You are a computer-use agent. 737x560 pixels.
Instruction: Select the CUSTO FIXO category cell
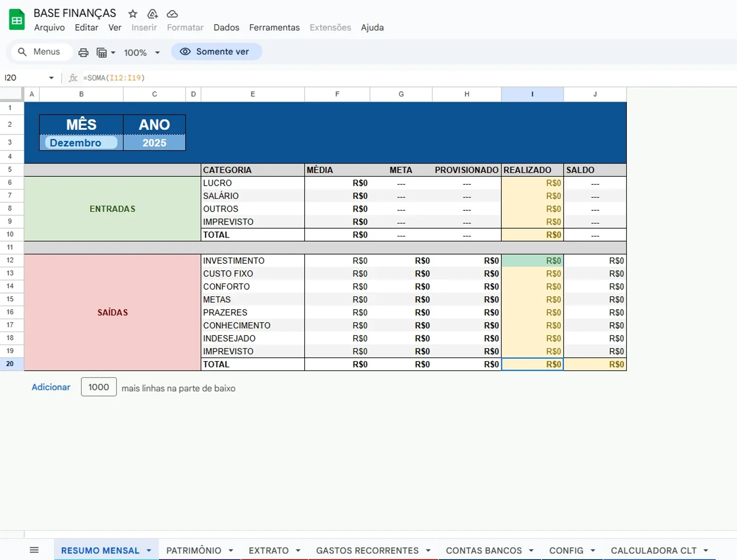[253, 274]
